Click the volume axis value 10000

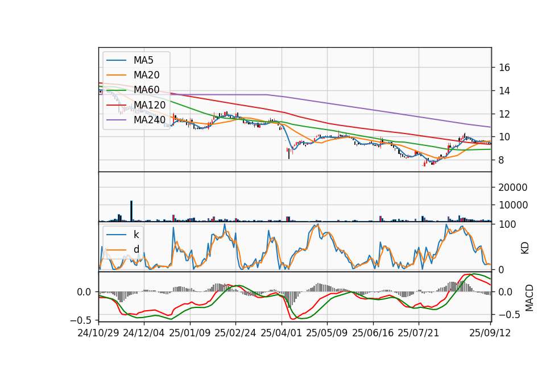513,205
